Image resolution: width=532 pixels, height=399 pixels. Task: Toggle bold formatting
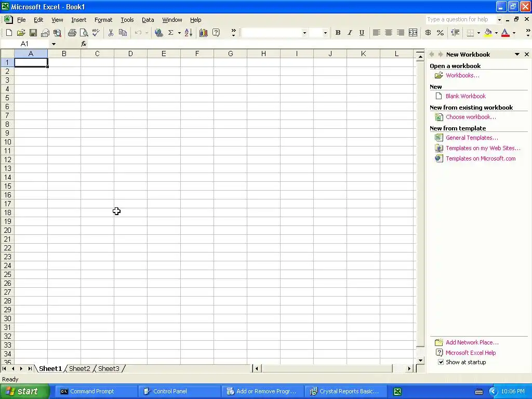click(x=338, y=33)
